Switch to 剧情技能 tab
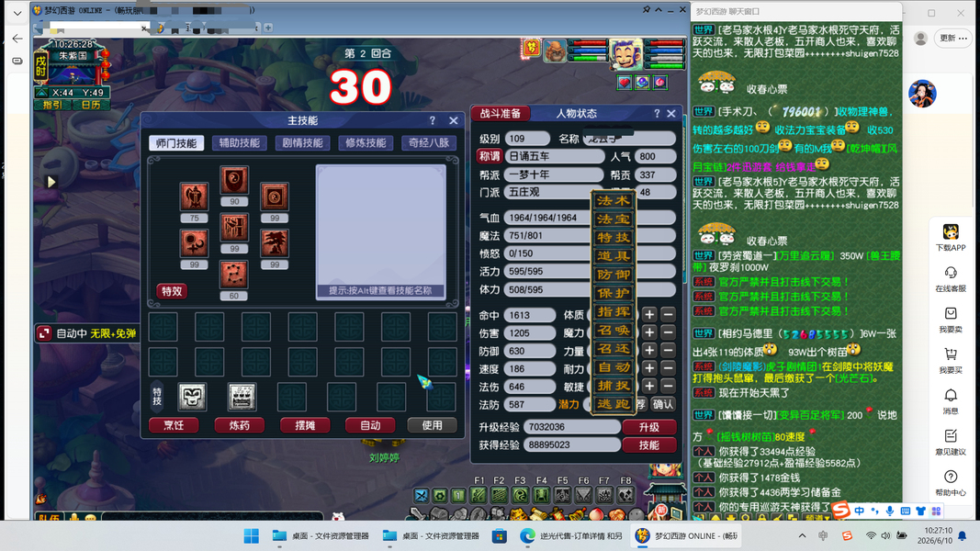Image resolution: width=980 pixels, height=551 pixels. 302,143
